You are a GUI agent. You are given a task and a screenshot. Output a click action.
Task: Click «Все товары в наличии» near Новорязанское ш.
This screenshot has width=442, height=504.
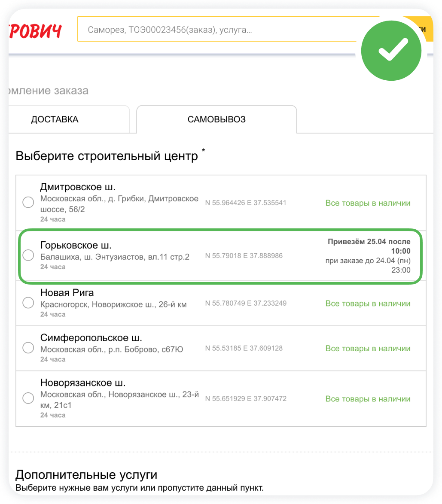pos(368,398)
